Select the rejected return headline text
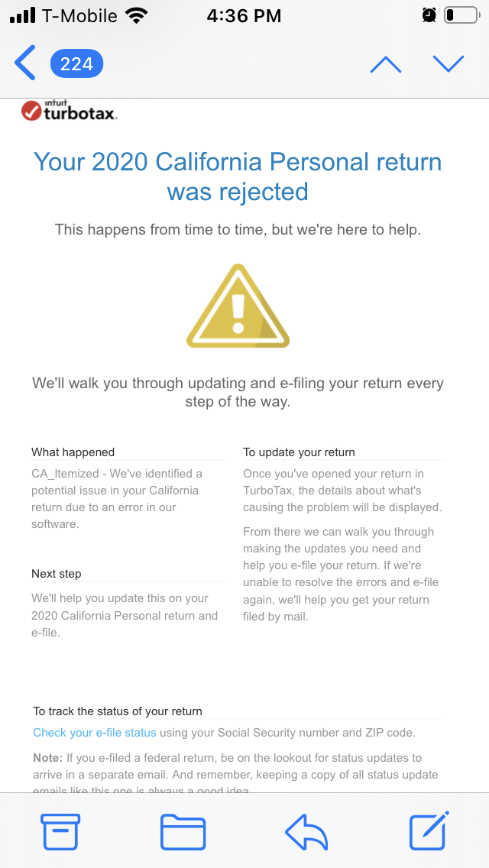Screen dimensions: 489x868 (237, 176)
